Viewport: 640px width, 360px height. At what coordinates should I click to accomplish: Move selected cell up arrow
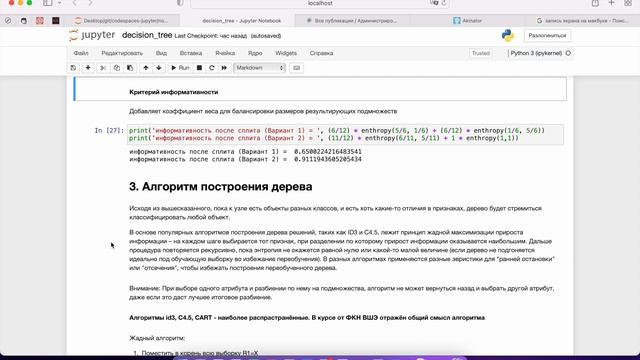pyautogui.click(x=146, y=68)
